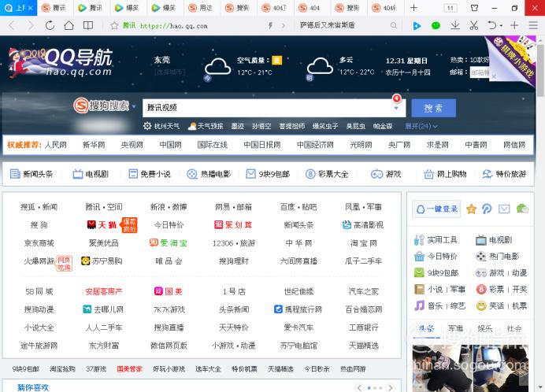Switch to the browser tab titled 用这

point(202,8)
